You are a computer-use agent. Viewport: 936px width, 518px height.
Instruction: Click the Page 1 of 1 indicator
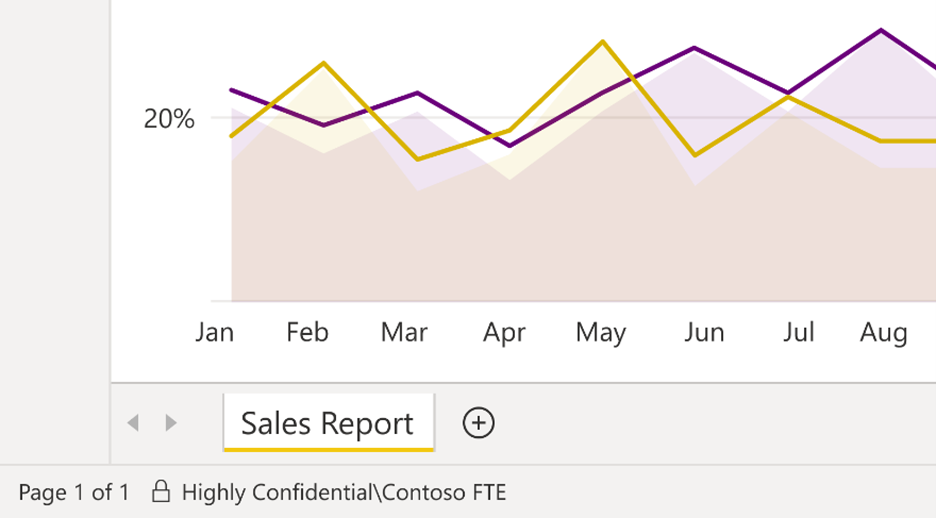tap(73, 492)
